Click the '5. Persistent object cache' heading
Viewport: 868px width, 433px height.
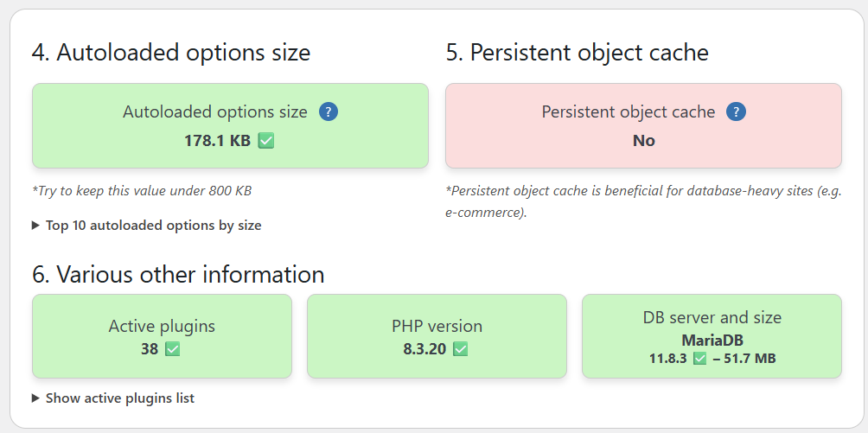pos(578,53)
